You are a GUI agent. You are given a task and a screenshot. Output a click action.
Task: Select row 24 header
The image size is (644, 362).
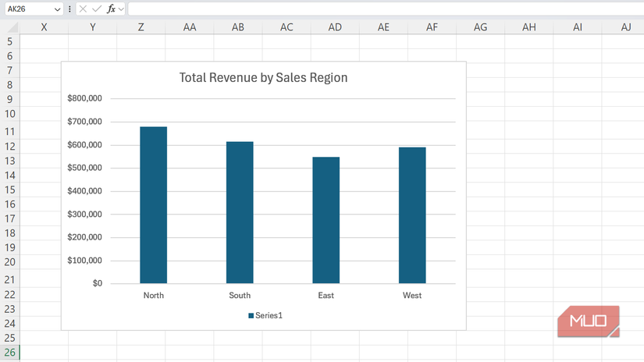(x=10, y=324)
